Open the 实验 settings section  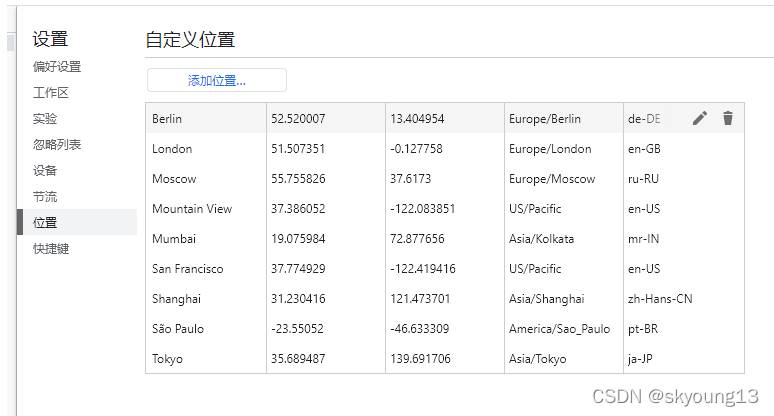[45, 118]
